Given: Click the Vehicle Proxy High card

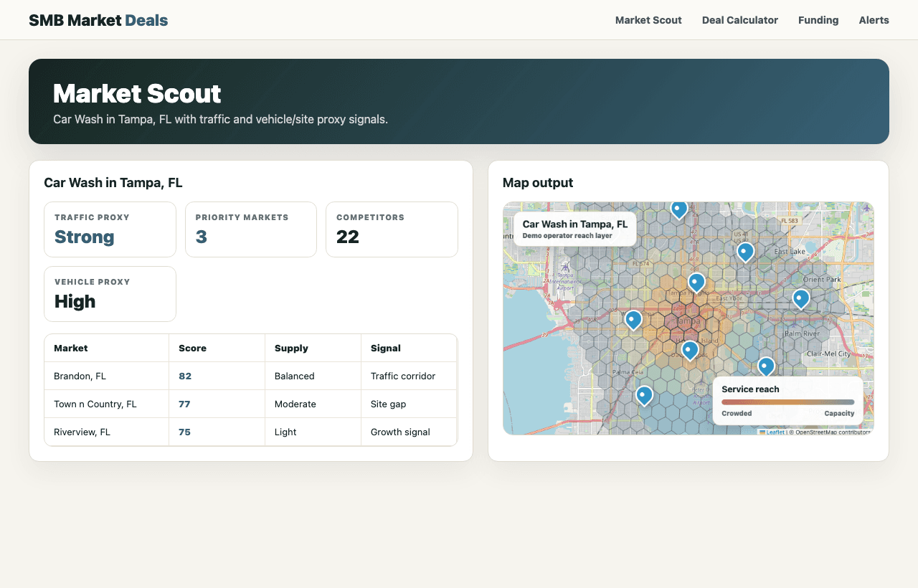Looking at the screenshot, I should tap(110, 294).
